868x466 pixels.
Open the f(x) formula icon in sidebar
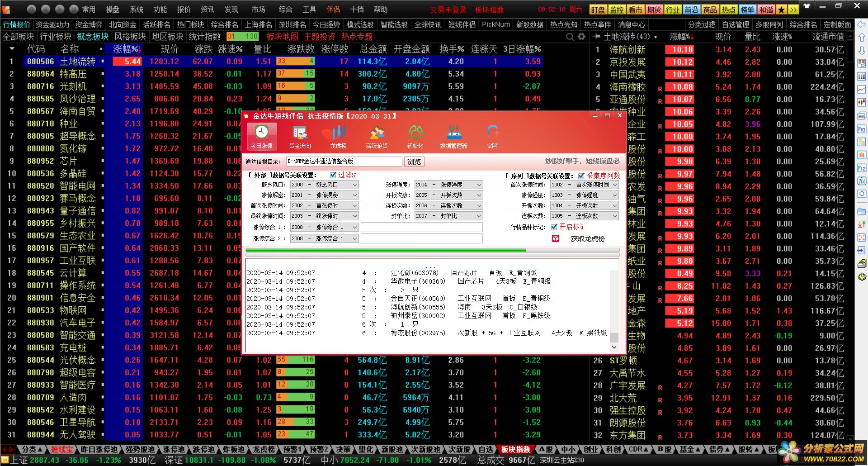coord(862,181)
